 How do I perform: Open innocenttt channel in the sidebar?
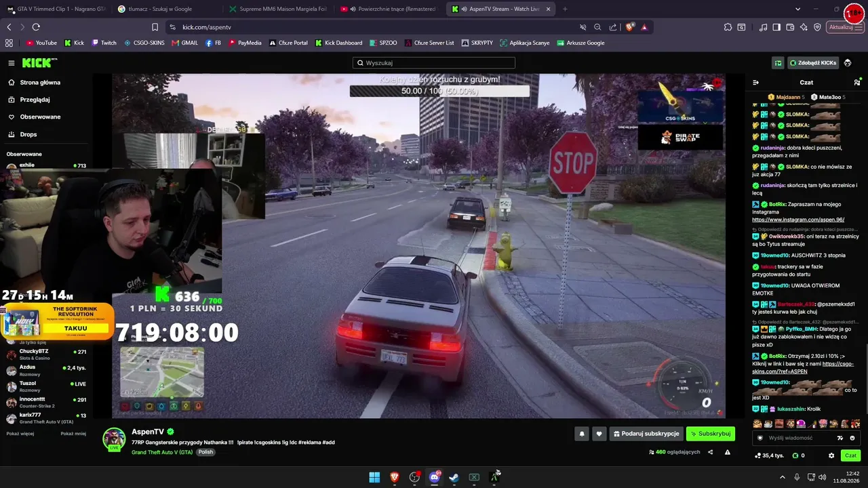46,403
